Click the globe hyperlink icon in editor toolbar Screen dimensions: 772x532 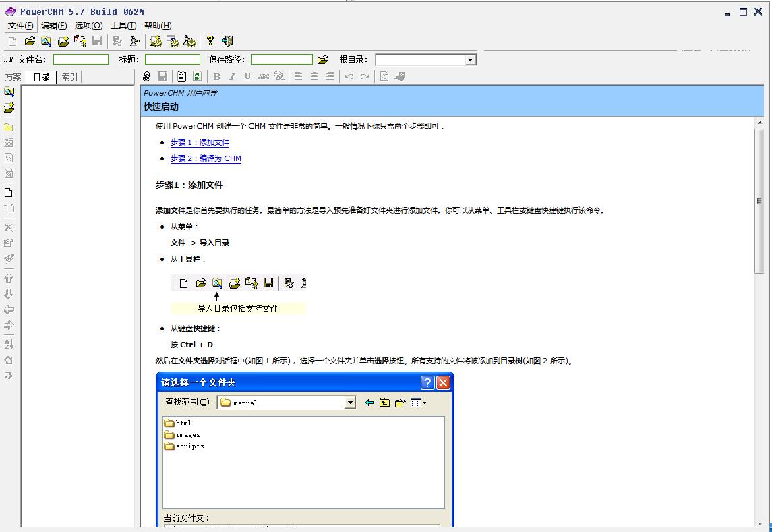pyautogui.click(x=279, y=76)
